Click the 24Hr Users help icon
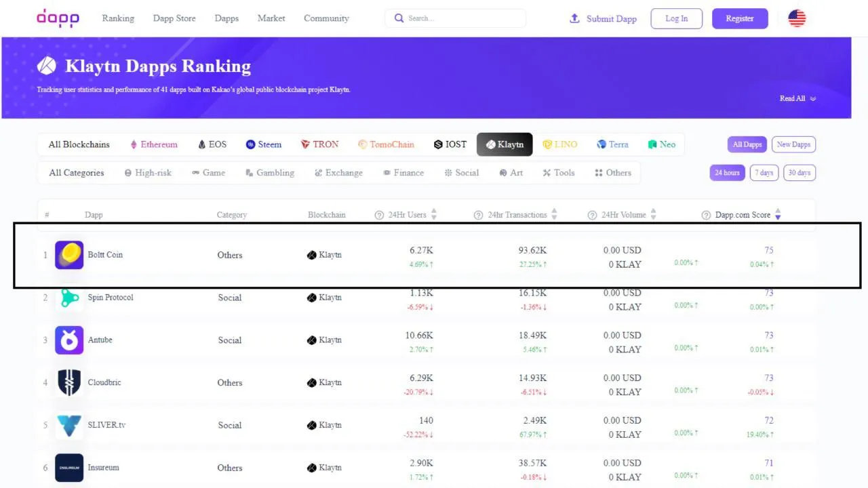 (380, 215)
